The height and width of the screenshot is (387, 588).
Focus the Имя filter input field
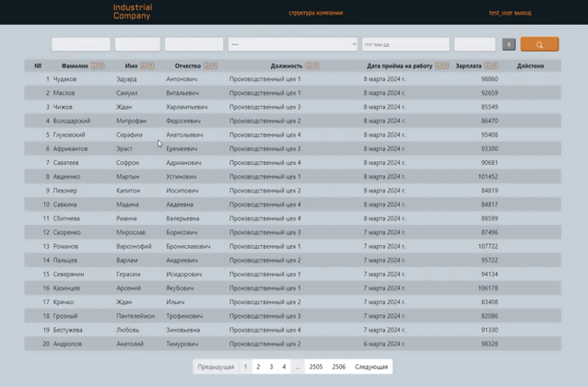click(x=137, y=44)
